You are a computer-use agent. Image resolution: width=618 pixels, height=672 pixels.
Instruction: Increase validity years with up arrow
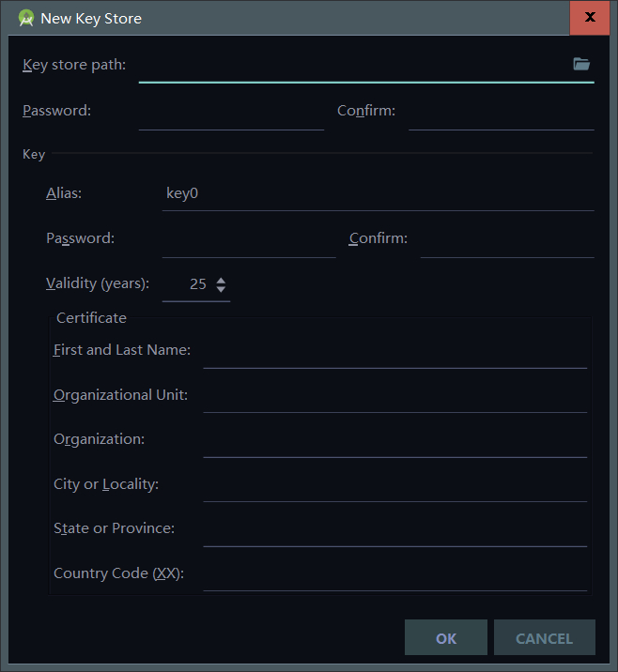pos(221,281)
